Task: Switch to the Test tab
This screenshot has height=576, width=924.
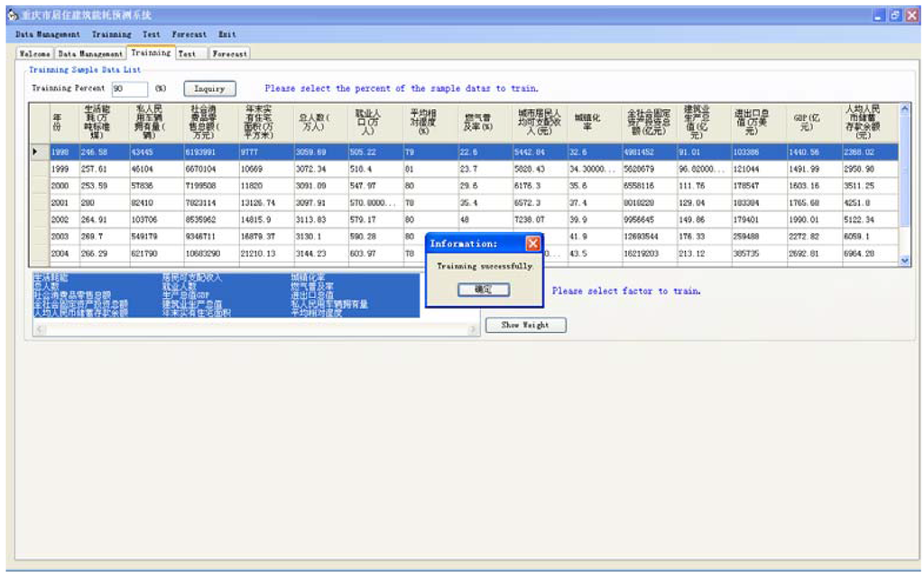Action: pos(187,54)
